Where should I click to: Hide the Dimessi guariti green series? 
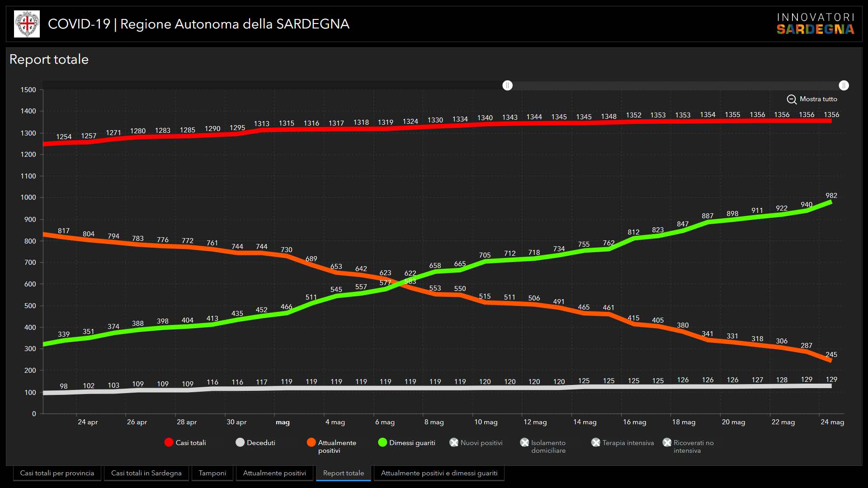click(x=382, y=443)
